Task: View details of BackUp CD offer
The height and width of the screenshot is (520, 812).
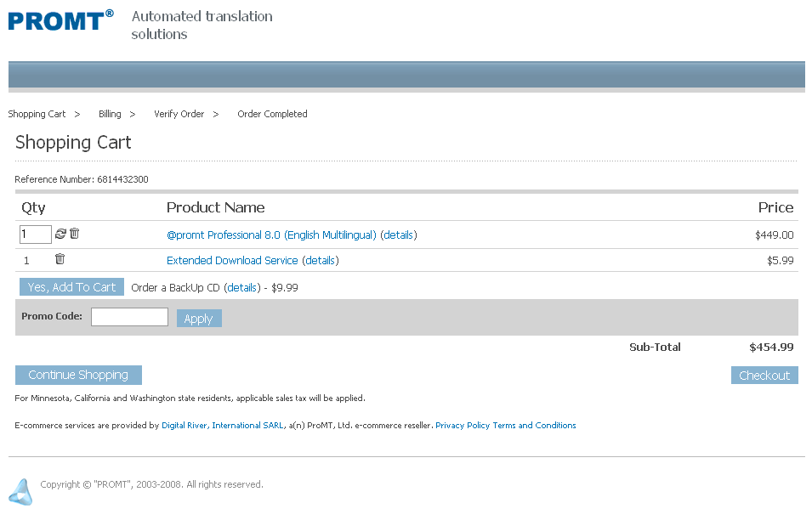Action: tap(241, 288)
